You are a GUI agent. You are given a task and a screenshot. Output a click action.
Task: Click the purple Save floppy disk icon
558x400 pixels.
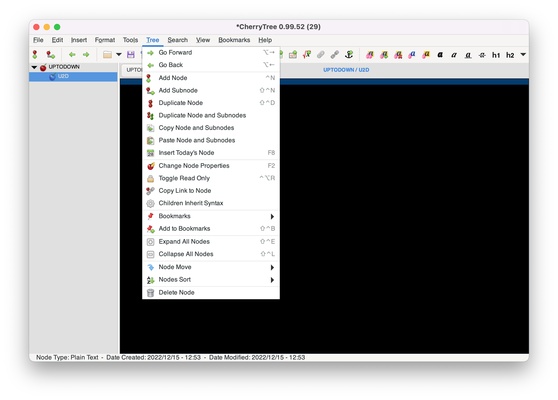131,54
